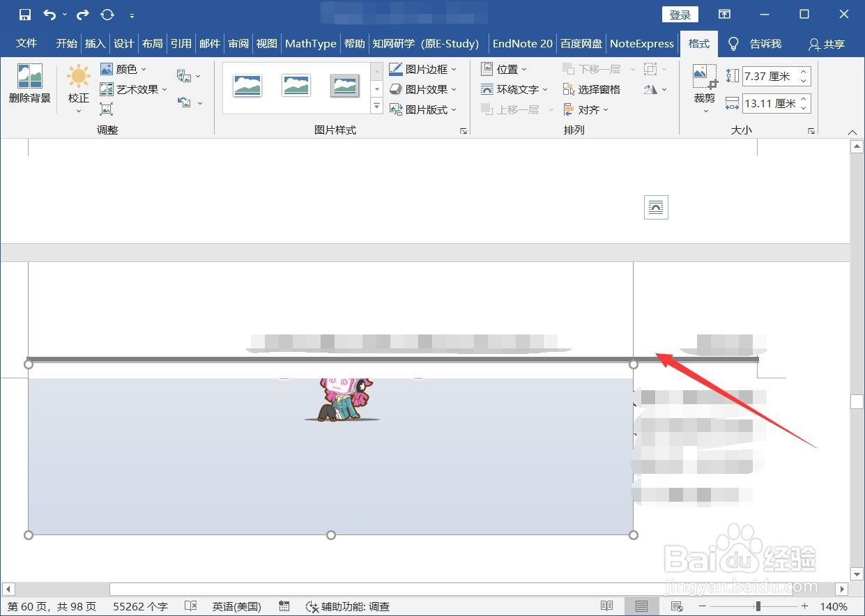865x616 pixels.
Task: Click the Remove Background (删除背景) icon
Action: [x=30, y=84]
